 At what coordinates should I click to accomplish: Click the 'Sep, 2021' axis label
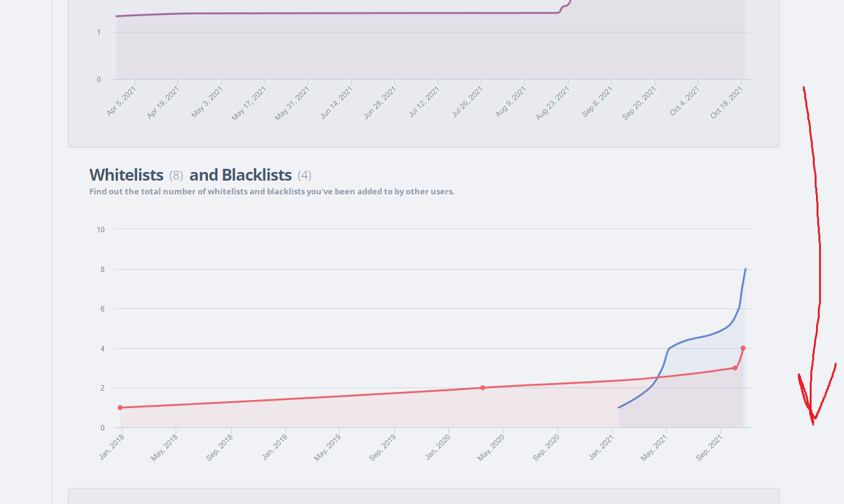710,447
